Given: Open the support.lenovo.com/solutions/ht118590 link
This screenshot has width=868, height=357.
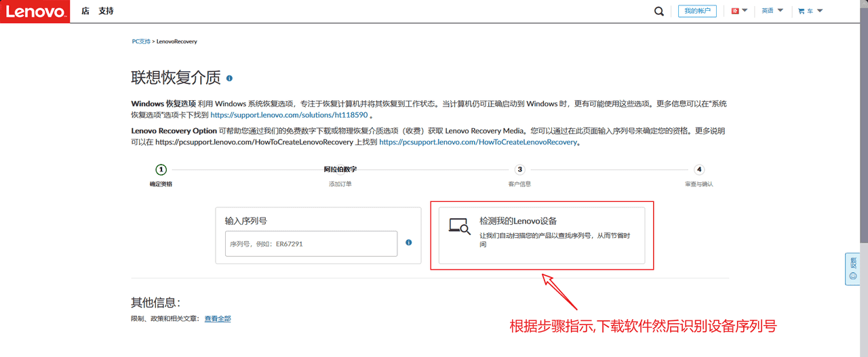Looking at the screenshot, I should coord(289,115).
